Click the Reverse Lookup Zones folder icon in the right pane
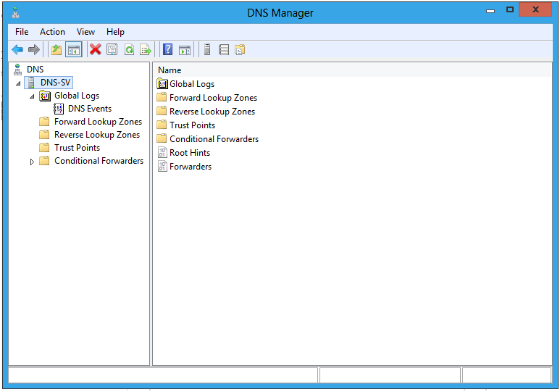The width and height of the screenshot is (560, 392). 162,111
